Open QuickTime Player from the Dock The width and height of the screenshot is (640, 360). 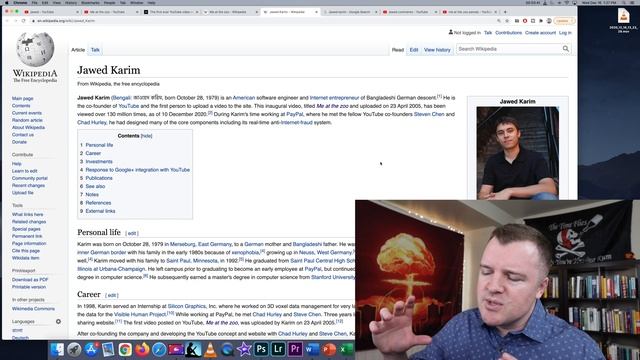pyautogui.click(x=227, y=349)
